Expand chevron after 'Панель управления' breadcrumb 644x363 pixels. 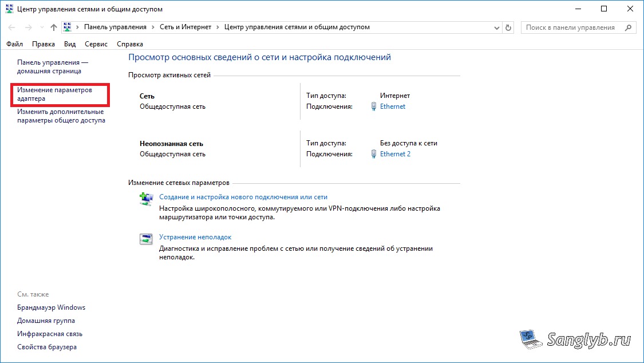[153, 27]
